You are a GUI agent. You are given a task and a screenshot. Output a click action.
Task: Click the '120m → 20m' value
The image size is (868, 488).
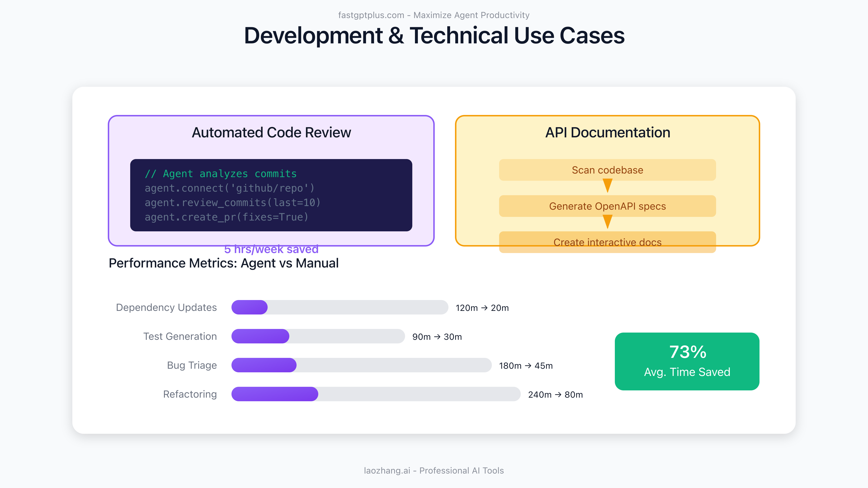482,308
